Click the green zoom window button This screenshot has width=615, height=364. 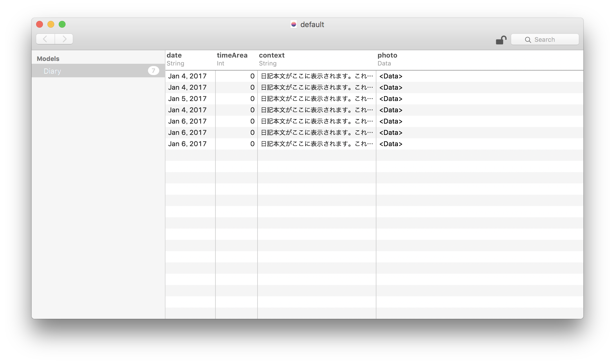pyautogui.click(x=62, y=25)
